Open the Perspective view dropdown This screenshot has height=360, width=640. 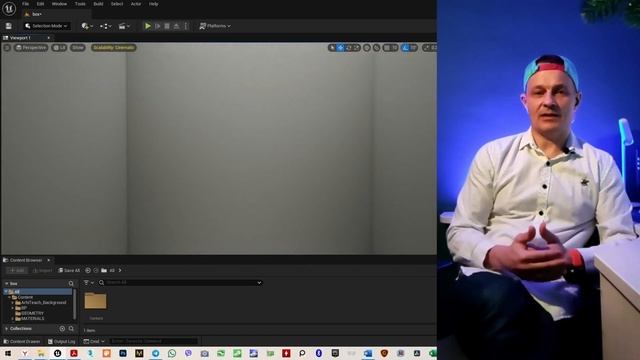[x=31, y=48]
